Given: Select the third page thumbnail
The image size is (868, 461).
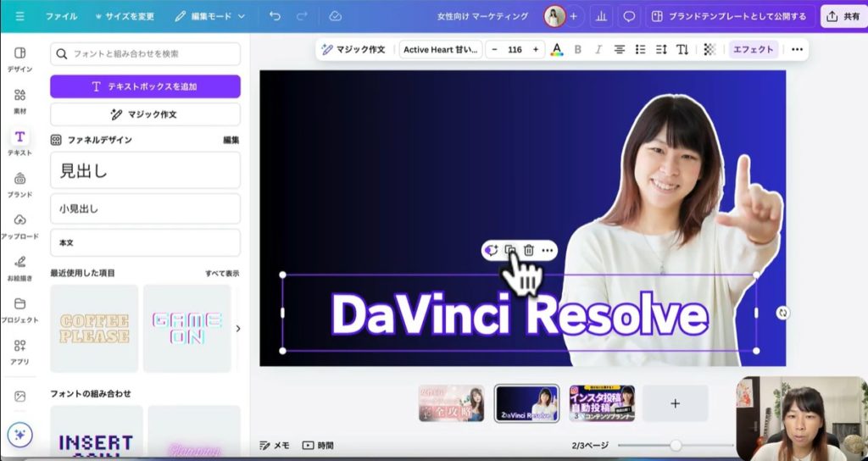Looking at the screenshot, I should pyautogui.click(x=602, y=403).
